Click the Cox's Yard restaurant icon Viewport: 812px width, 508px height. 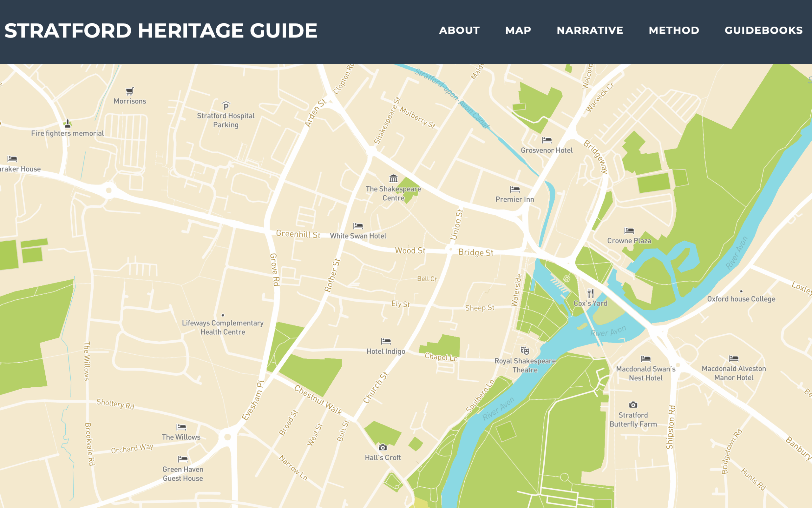[x=591, y=293]
